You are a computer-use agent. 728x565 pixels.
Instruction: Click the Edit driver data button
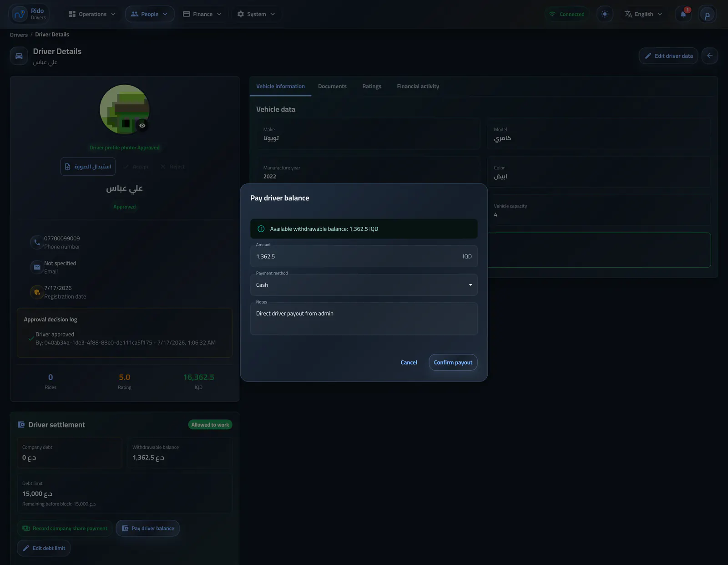(668, 56)
